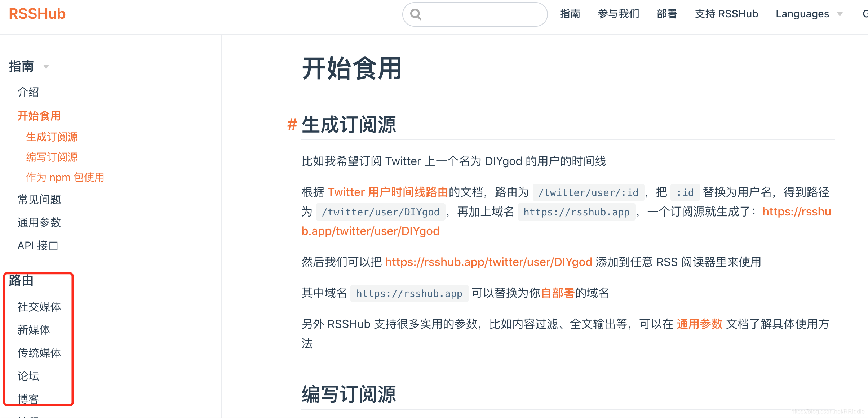Collapse the 指南 menu via its arrow

point(46,67)
